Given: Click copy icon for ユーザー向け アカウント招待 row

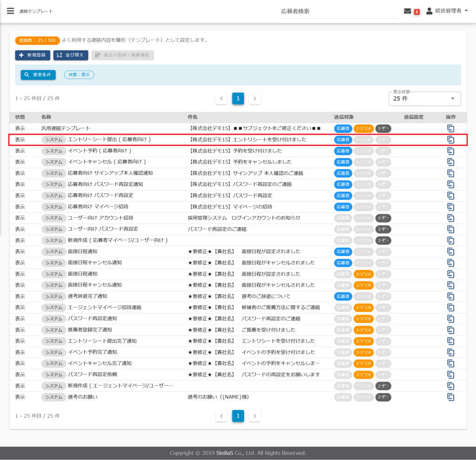Looking at the screenshot, I should [450, 218].
